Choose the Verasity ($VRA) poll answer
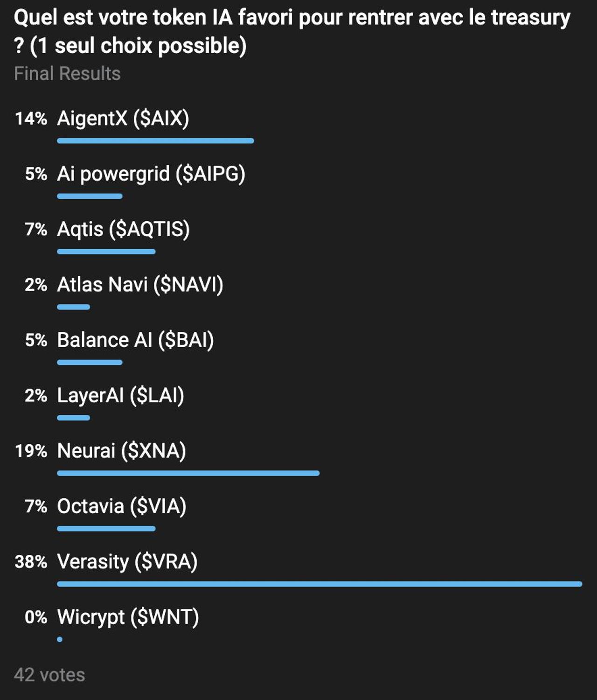 pos(127,562)
